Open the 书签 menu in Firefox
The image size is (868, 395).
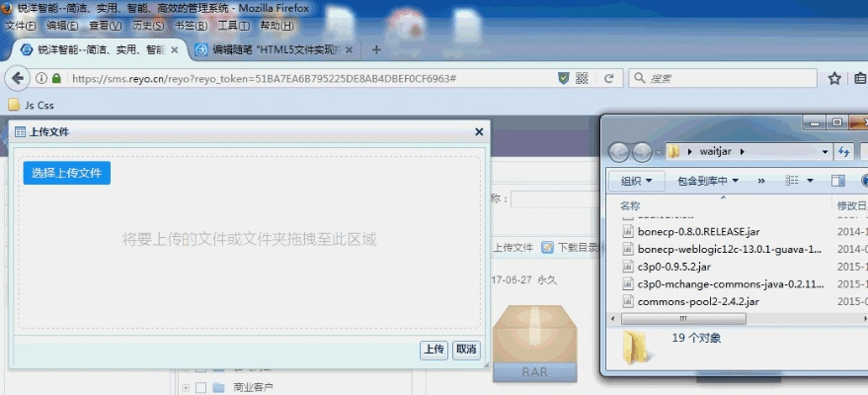(191, 26)
